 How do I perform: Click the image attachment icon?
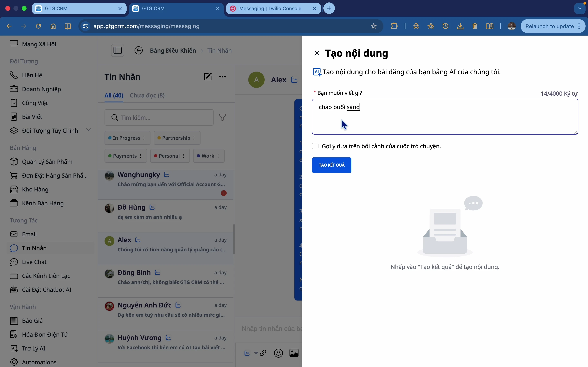pyautogui.click(x=294, y=353)
